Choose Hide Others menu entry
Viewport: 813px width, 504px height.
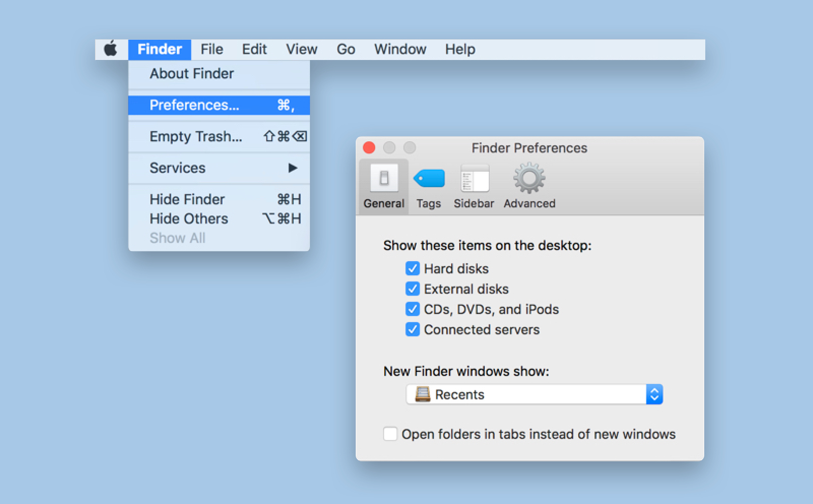(219, 218)
